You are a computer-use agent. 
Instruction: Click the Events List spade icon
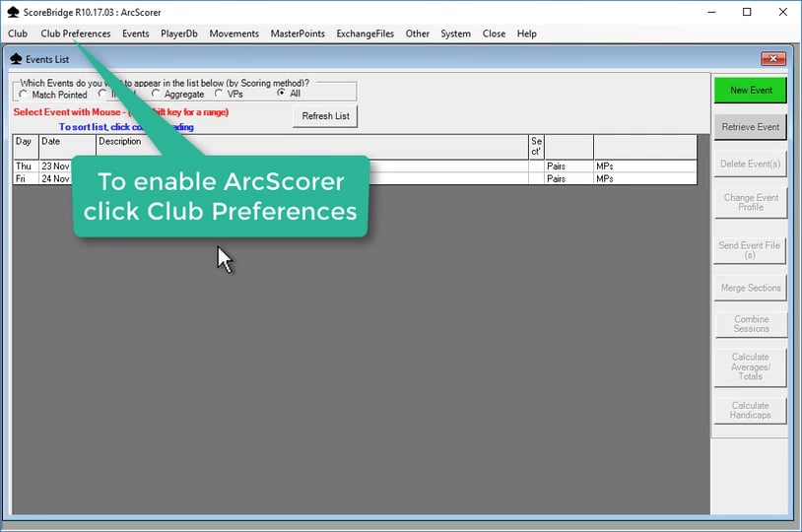16,59
